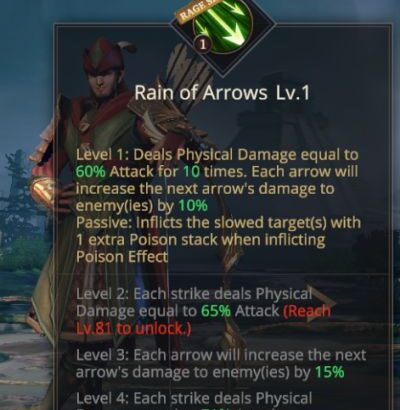This screenshot has width=400, height=410.
Task: Click the green 15% damage value
Action: (x=329, y=372)
